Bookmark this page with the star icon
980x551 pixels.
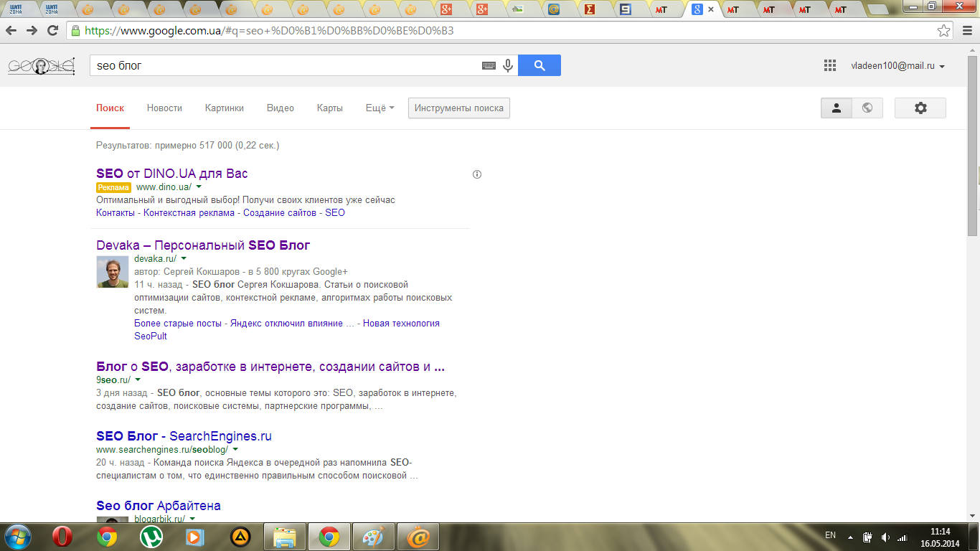point(944,31)
